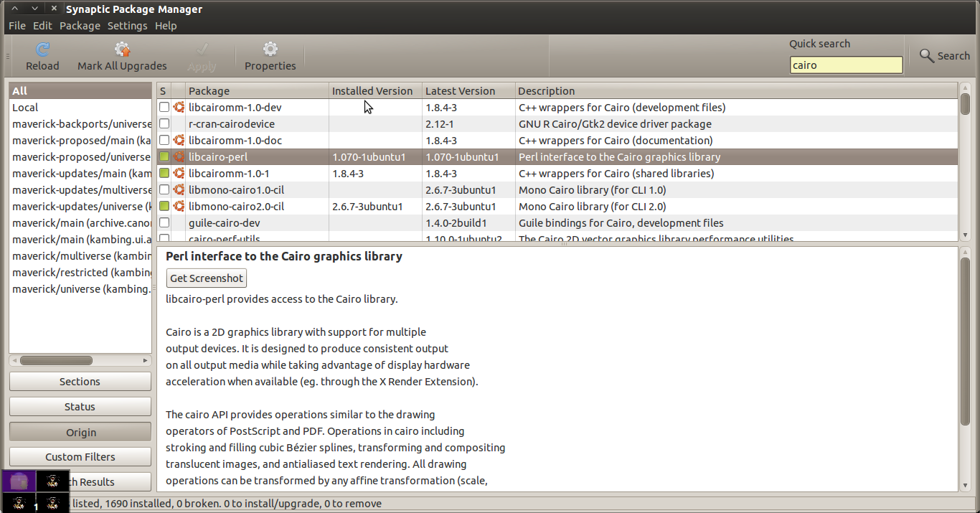Mark guile-cairo-dev status checkbox
The image size is (980, 513).
[x=164, y=223]
